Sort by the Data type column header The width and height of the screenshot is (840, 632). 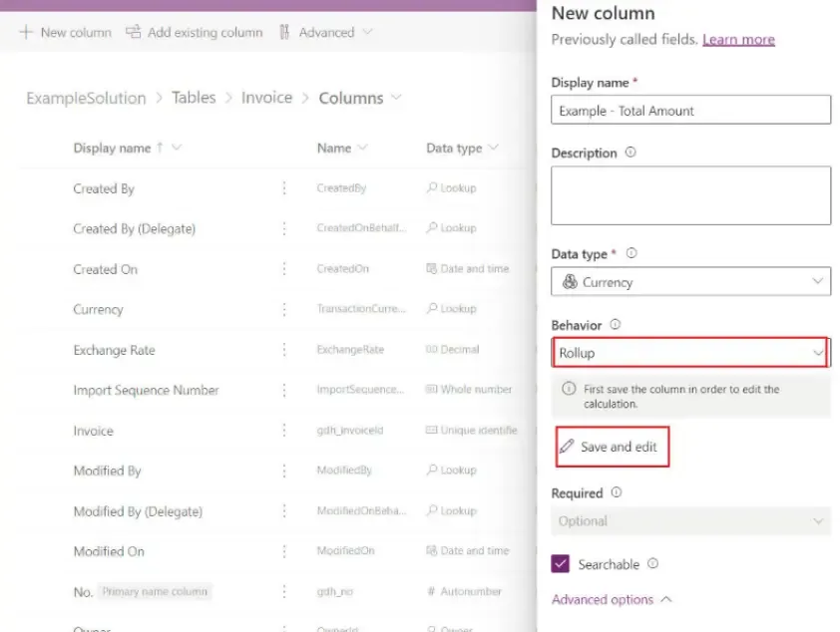coord(454,148)
